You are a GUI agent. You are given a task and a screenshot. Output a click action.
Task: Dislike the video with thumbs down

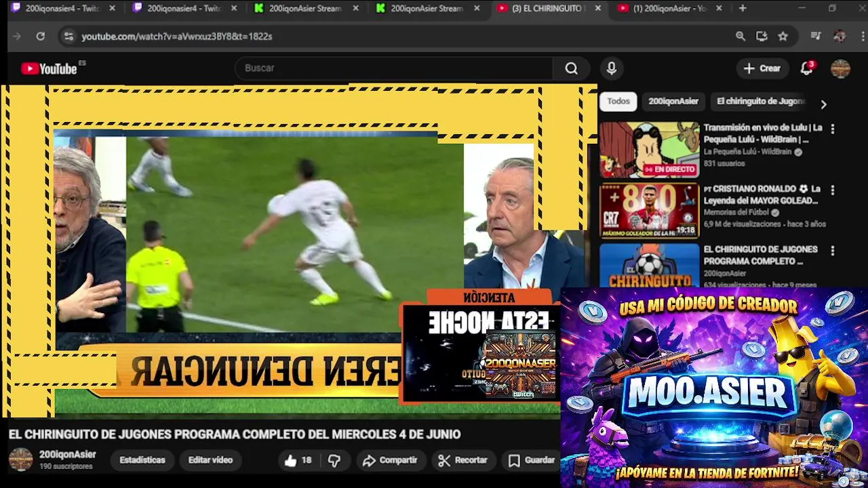coord(334,461)
